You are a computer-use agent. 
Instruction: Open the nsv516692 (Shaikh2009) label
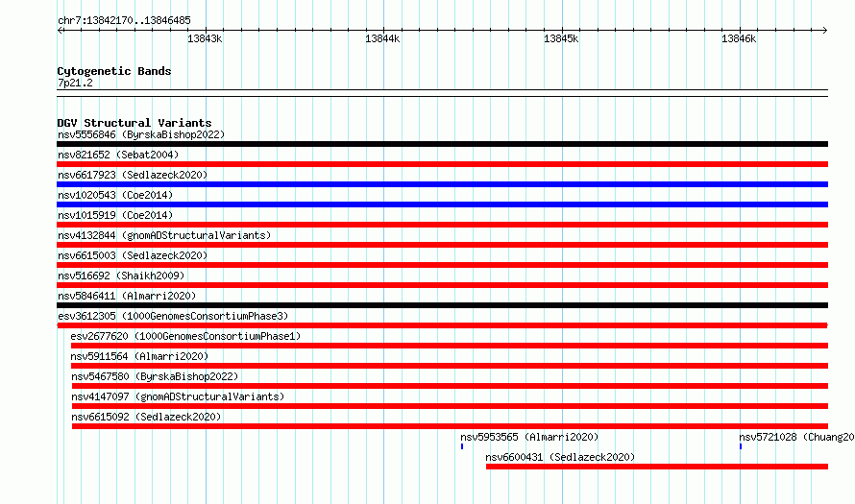[121, 276]
